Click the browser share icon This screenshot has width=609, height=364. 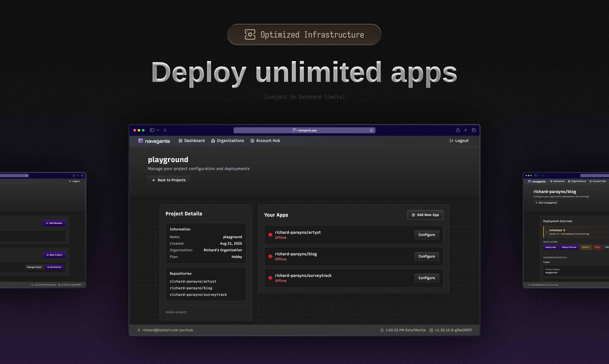pos(458,130)
